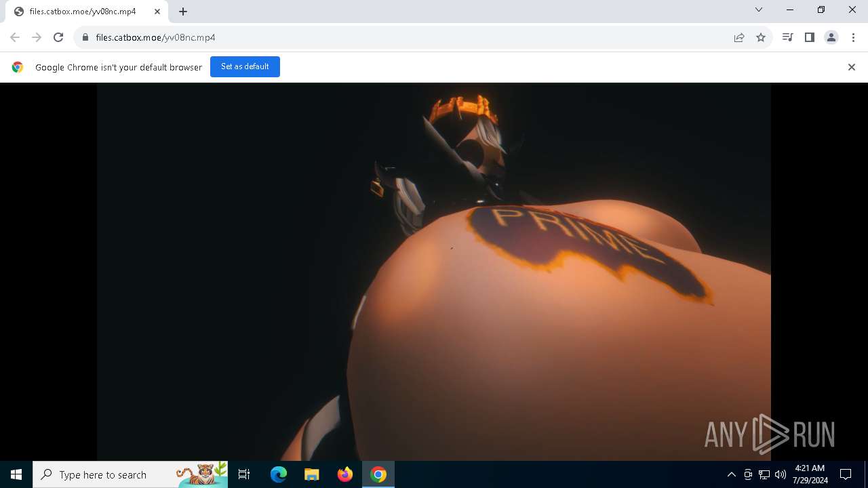This screenshot has height=488, width=868.
Task: Open the network status tray icon
Action: (x=764, y=474)
